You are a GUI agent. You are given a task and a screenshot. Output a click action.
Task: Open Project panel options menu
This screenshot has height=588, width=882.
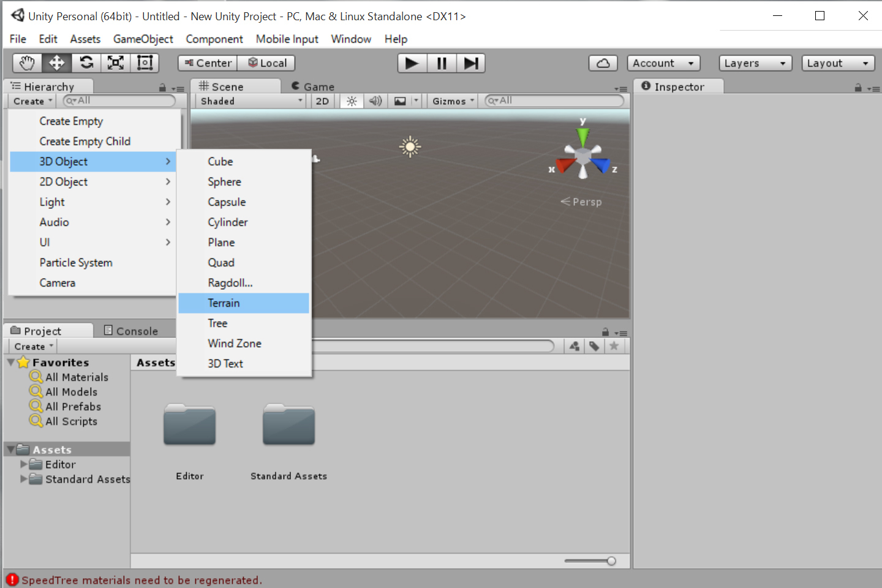[x=621, y=333]
